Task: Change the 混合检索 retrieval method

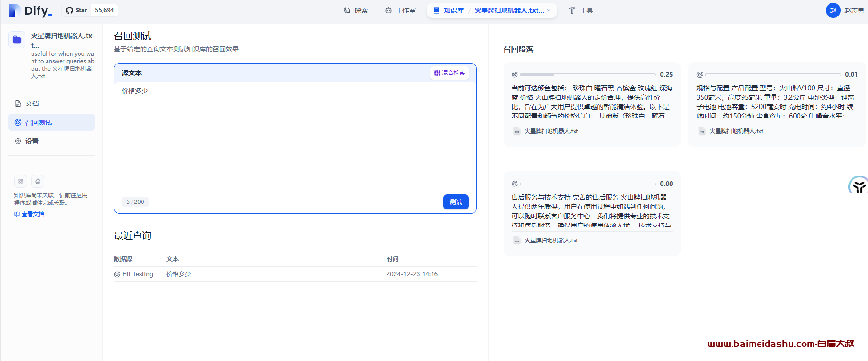Action: click(x=450, y=73)
